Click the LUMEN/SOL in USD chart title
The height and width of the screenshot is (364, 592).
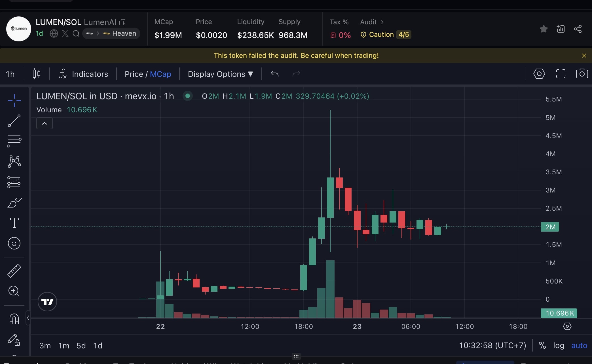105,96
